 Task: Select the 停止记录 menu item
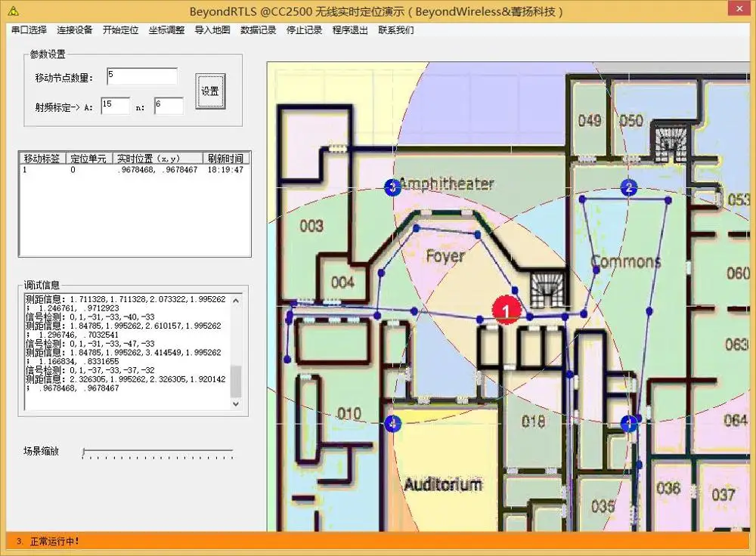click(304, 30)
